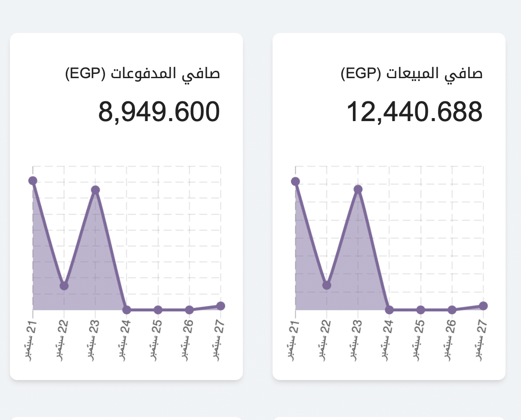
Task: Click September 23 peak in net payments chart
Action: click(95, 190)
